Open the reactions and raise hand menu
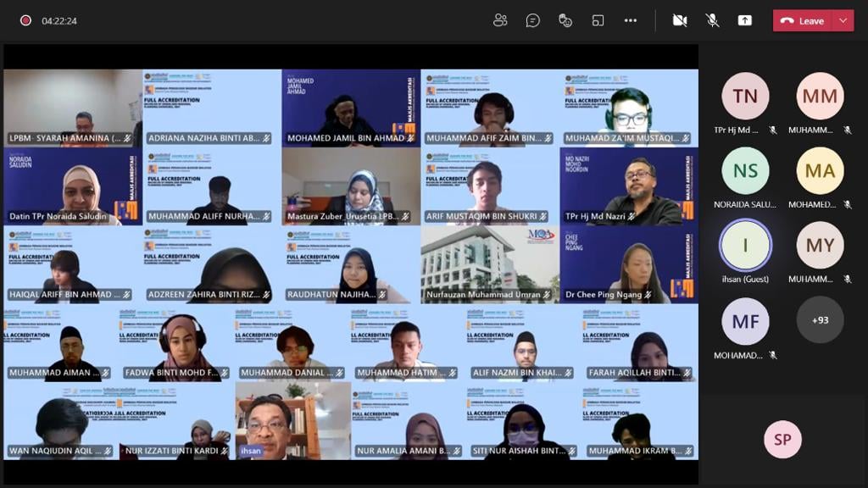Viewport: 868px width, 488px height. [x=565, y=20]
